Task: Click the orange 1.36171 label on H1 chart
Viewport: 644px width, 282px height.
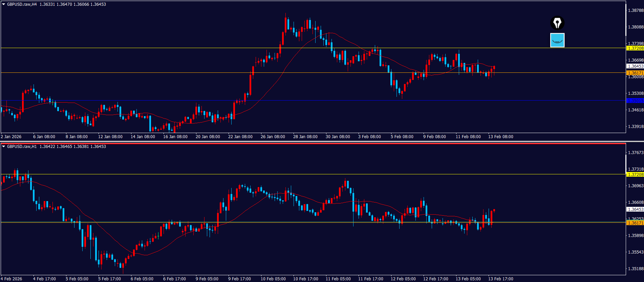Action: 635,223
